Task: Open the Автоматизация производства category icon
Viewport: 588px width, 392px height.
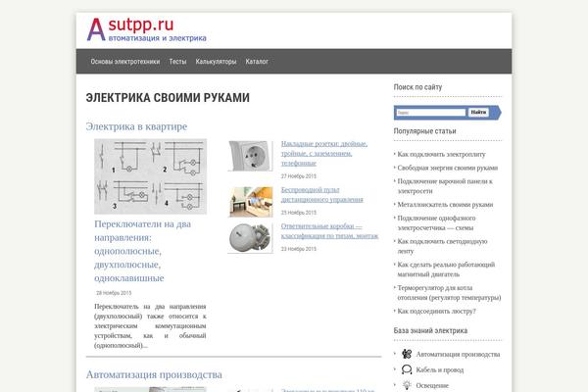Action: coord(407,354)
